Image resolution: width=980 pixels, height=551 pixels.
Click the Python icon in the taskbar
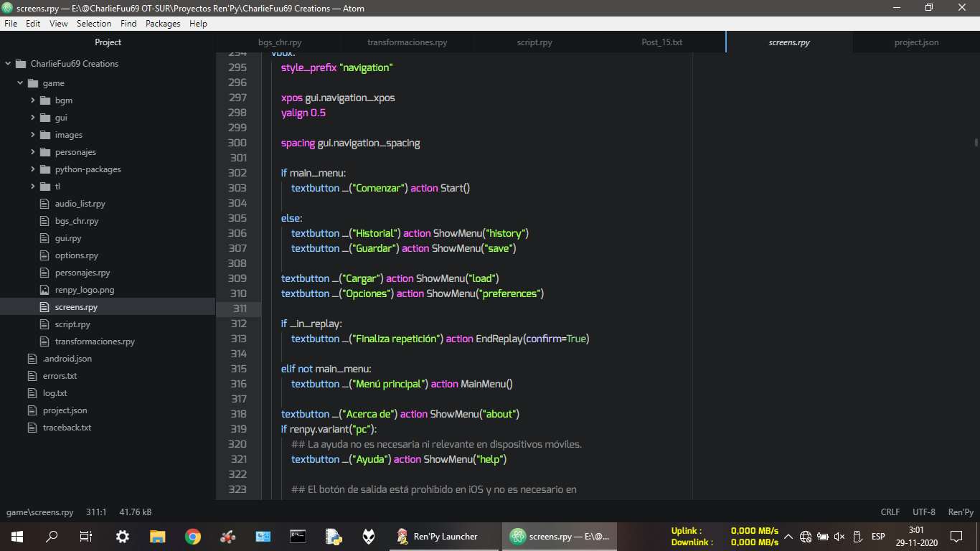[x=333, y=536]
